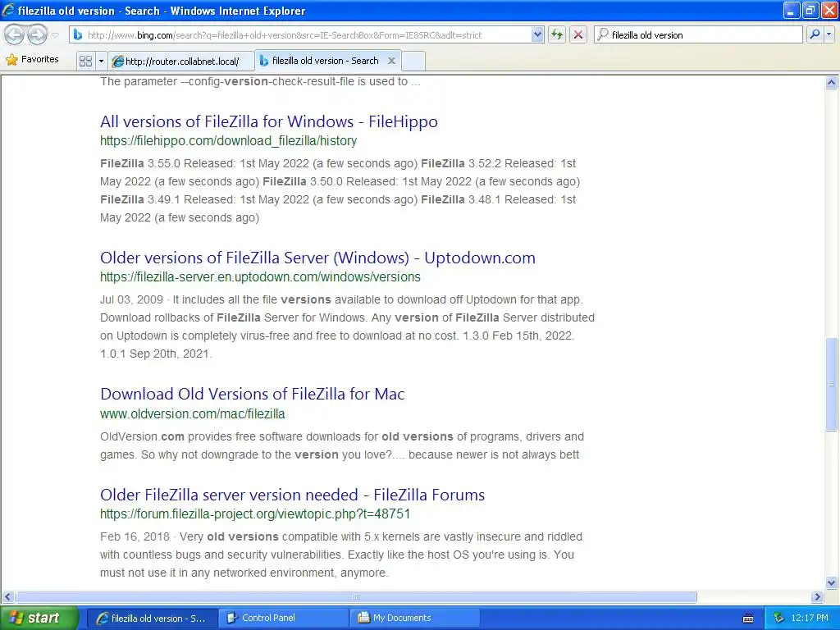Open the search provider dropdown arrow
The height and width of the screenshot is (630, 840).
point(829,34)
